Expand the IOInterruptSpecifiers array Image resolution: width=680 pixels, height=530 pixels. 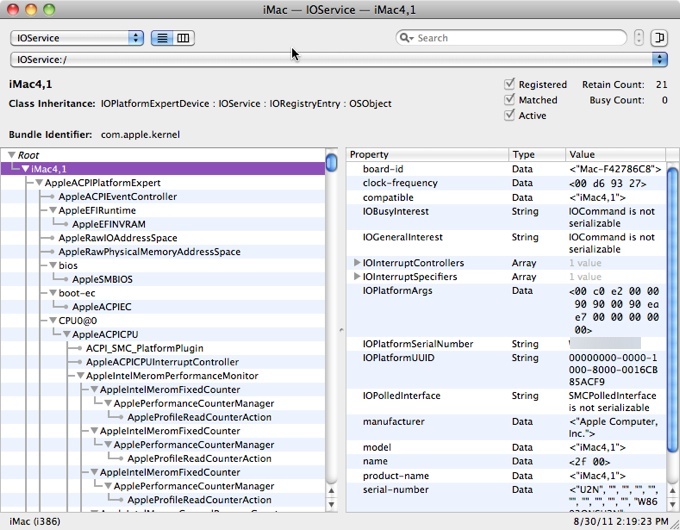(x=356, y=277)
